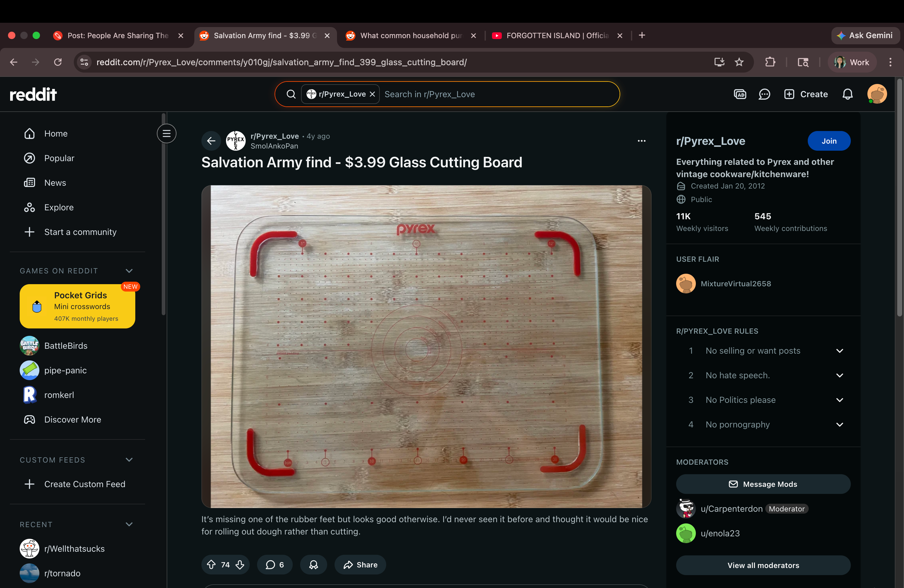Close the Salvation Army find tab
Screen dimensions: 904x588
click(x=327, y=36)
